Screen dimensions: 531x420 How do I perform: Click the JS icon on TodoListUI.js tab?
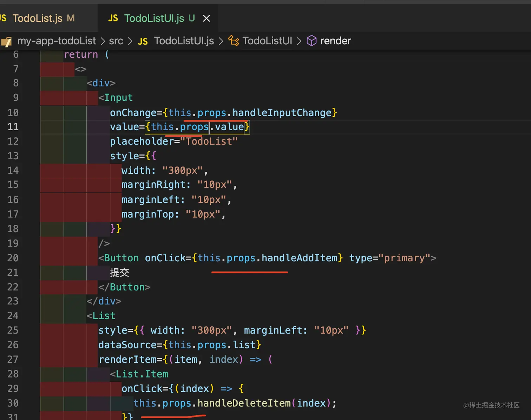[x=113, y=18]
